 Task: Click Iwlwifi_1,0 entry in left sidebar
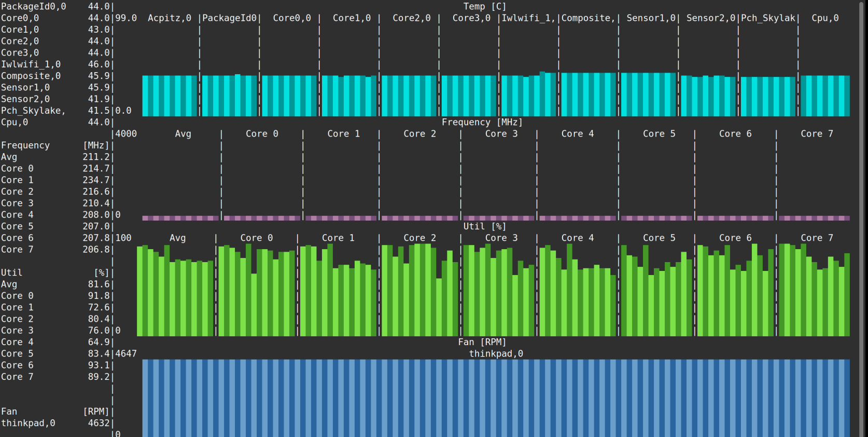point(31,64)
